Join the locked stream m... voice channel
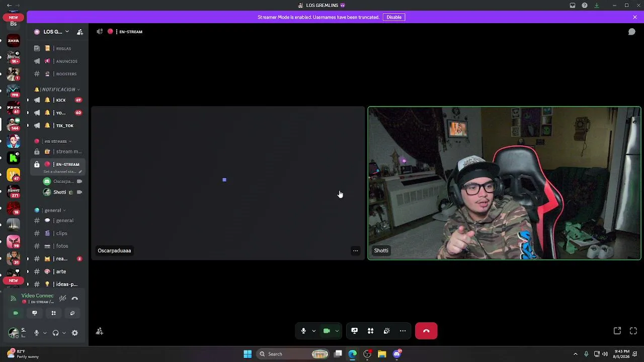This screenshot has height=362, width=644. coord(57,151)
